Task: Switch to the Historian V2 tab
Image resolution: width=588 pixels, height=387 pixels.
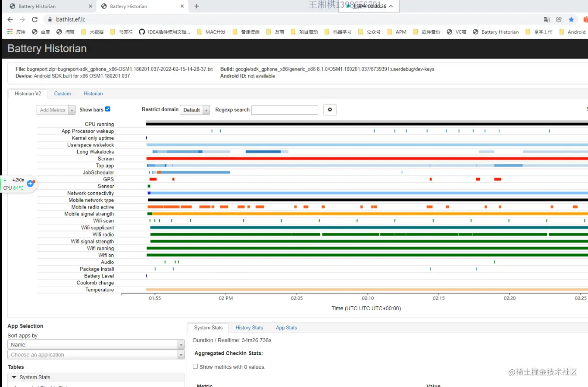Action: point(28,94)
